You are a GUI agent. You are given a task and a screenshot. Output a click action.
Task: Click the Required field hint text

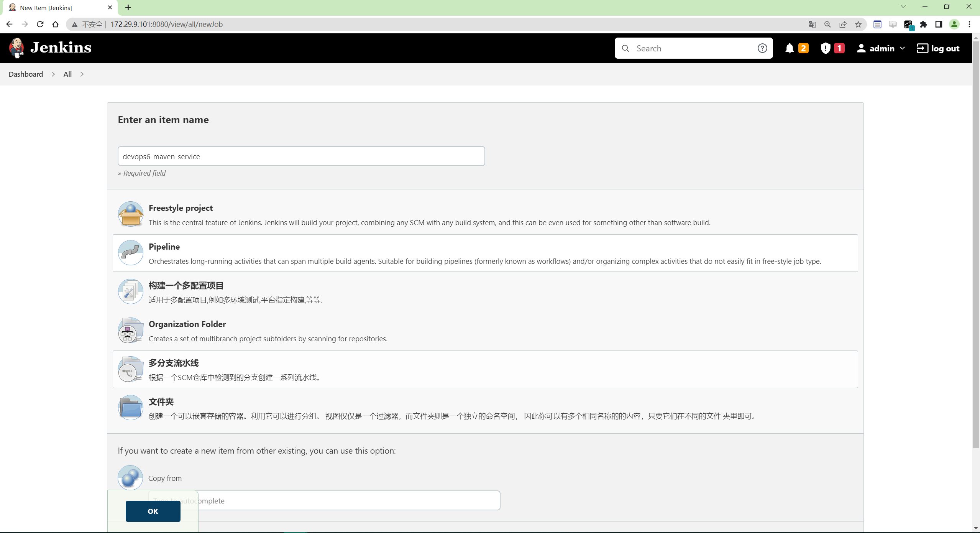(142, 173)
